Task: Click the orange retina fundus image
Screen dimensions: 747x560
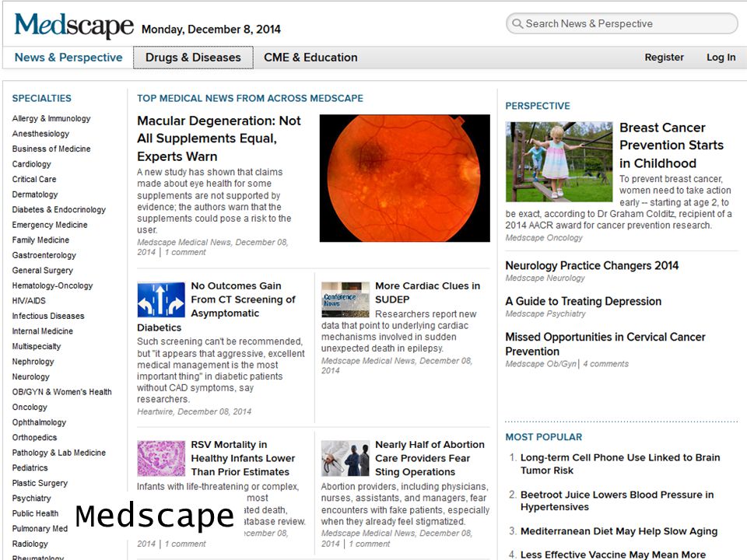Action: coord(405,178)
